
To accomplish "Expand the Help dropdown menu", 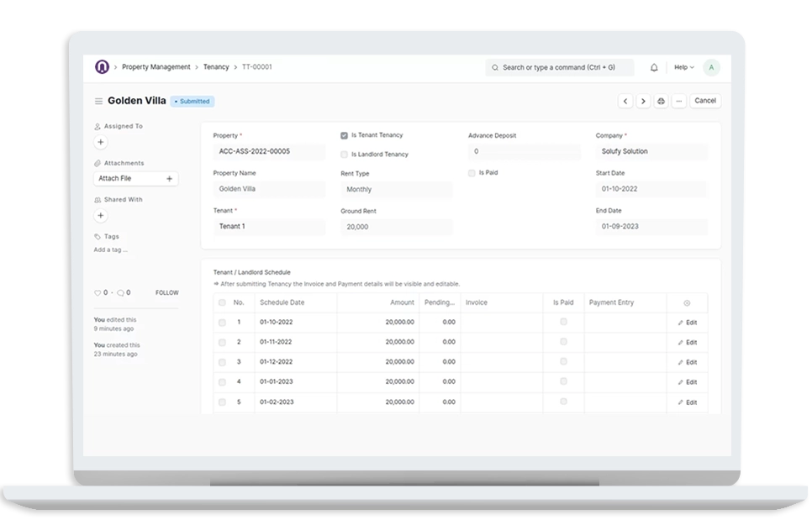I will pos(683,67).
